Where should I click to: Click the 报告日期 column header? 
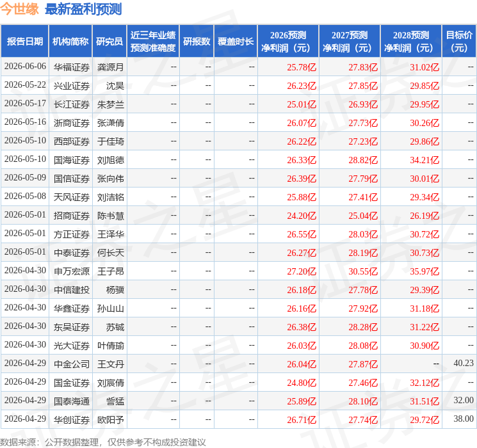(x=24, y=42)
